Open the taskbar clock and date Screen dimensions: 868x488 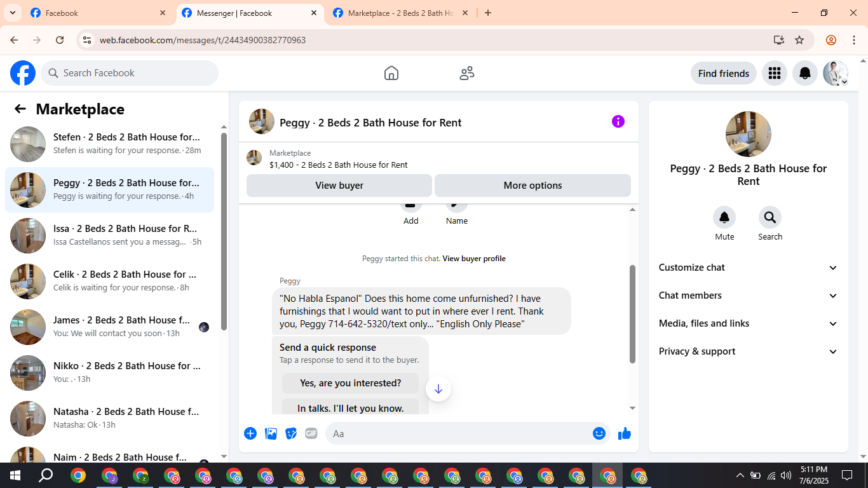pyautogui.click(x=814, y=475)
